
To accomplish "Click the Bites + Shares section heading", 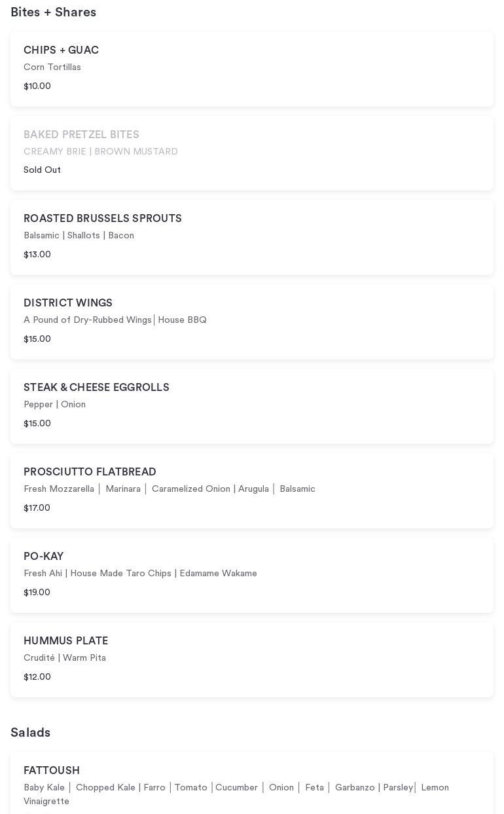I will pos(53,12).
